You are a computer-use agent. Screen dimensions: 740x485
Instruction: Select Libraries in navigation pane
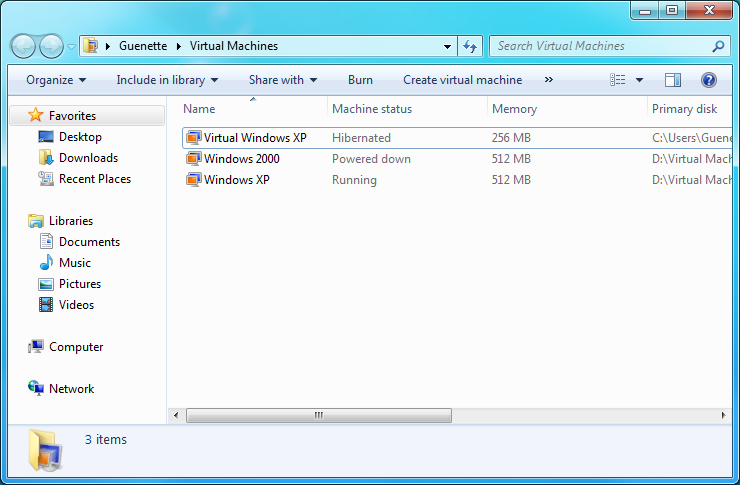(71, 221)
